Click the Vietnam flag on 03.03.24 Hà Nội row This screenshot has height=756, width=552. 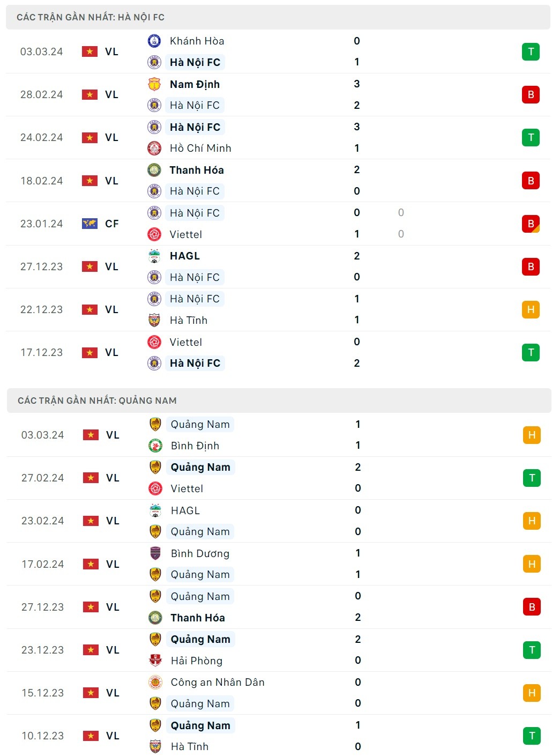pos(89,51)
